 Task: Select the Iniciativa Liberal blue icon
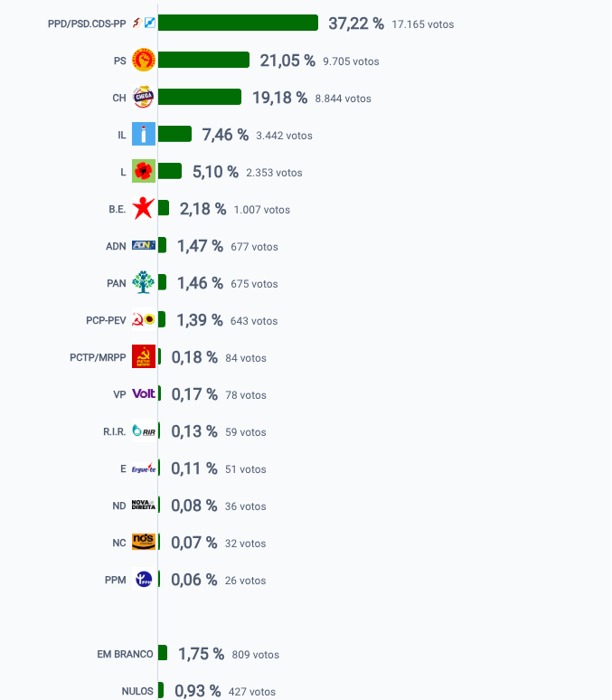(x=144, y=134)
